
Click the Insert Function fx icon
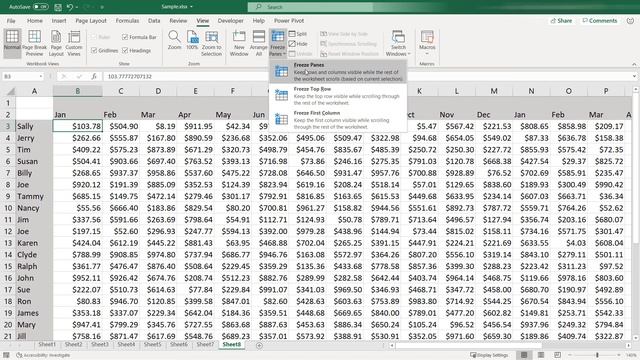click(x=94, y=76)
